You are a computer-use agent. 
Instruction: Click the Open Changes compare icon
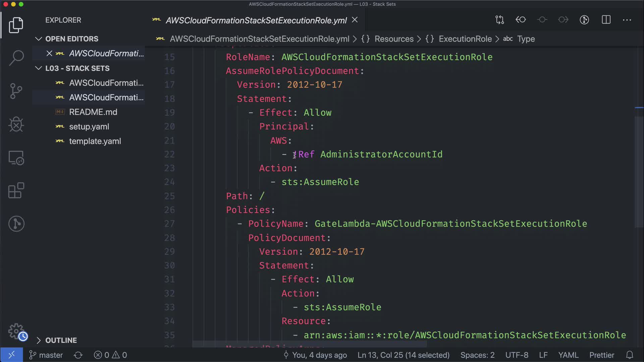(x=500, y=20)
